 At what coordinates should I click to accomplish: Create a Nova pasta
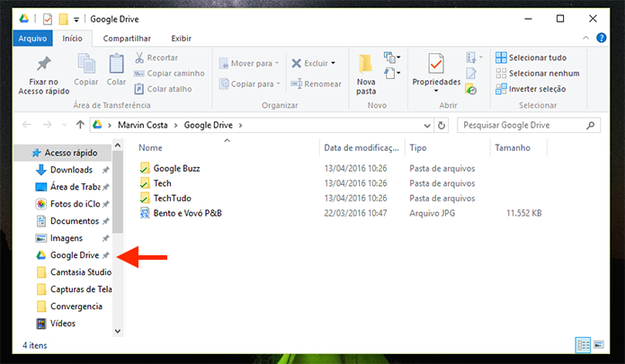[x=366, y=75]
